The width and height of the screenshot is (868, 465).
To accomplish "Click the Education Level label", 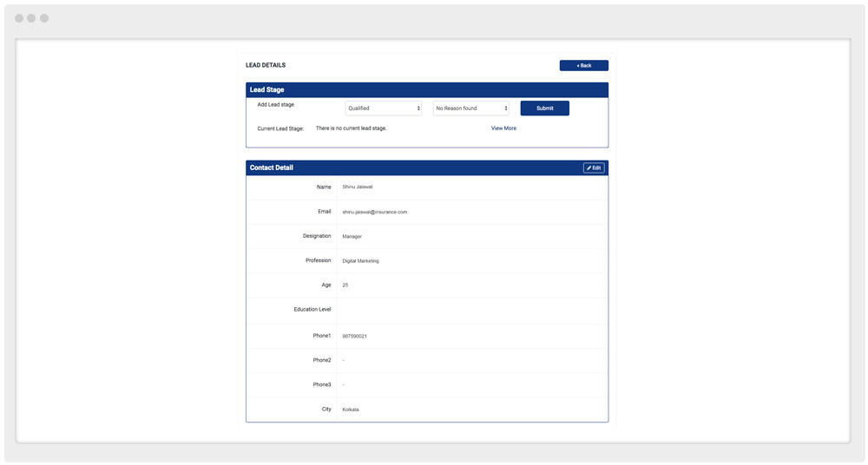I will [312, 310].
